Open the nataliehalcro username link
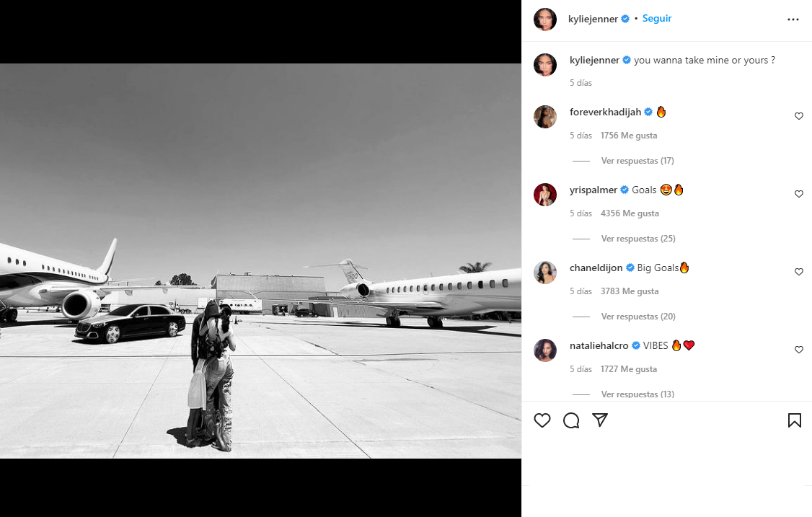This screenshot has width=812, height=517. click(599, 346)
